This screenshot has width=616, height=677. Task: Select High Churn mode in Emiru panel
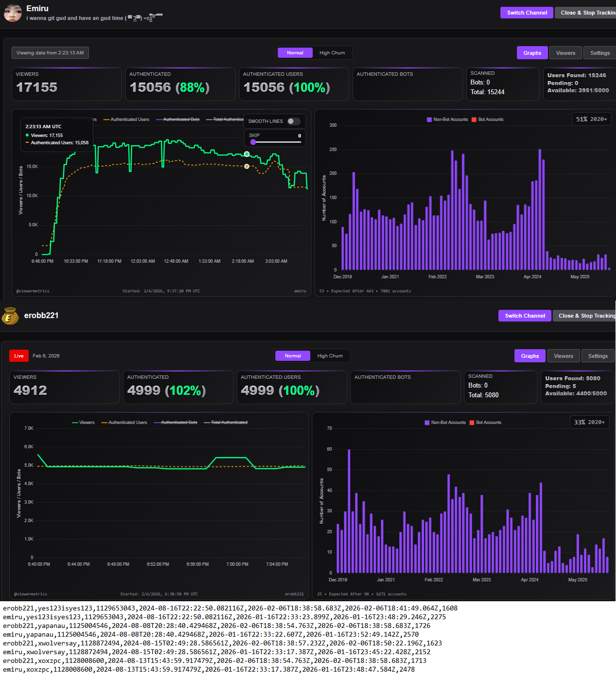coord(332,53)
